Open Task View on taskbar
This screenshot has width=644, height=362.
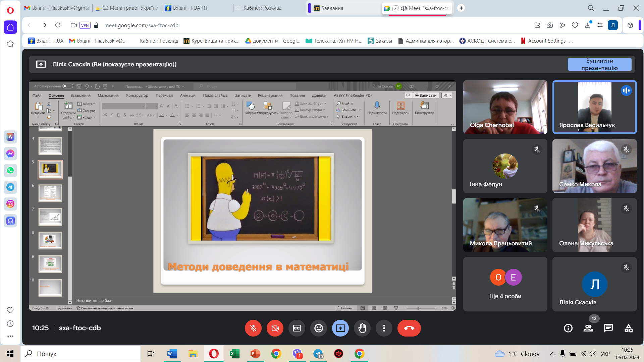[151, 354]
